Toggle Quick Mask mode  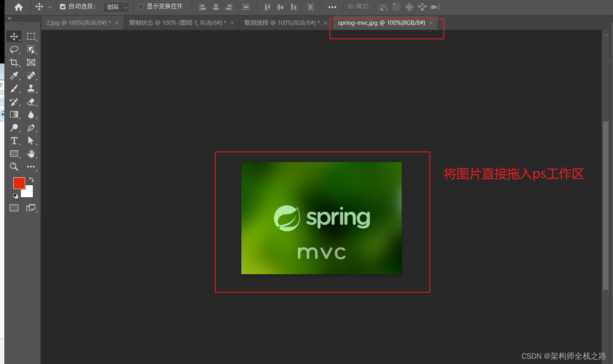click(14, 208)
